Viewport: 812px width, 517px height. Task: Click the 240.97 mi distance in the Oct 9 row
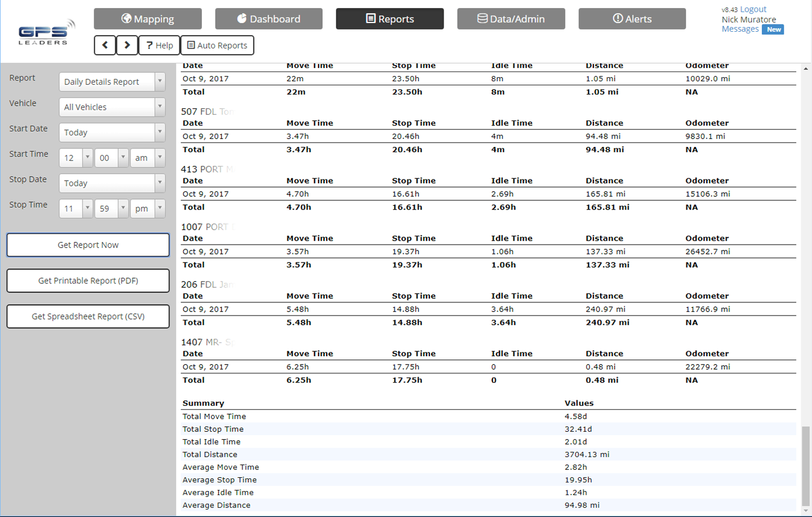pyautogui.click(x=605, y=309)
